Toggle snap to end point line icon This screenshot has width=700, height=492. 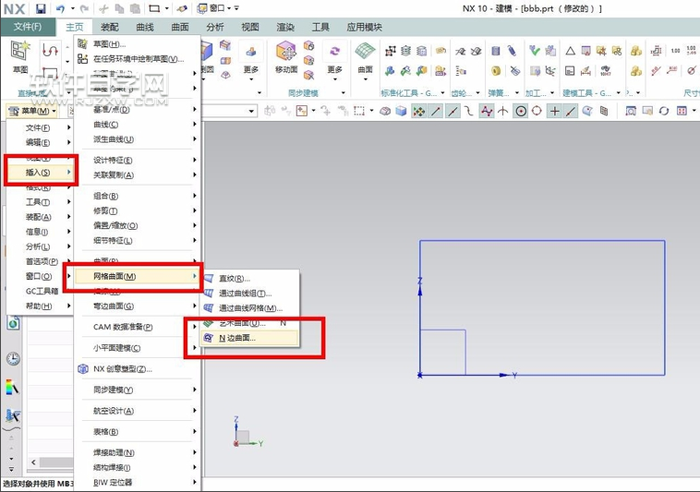point(436,111)
